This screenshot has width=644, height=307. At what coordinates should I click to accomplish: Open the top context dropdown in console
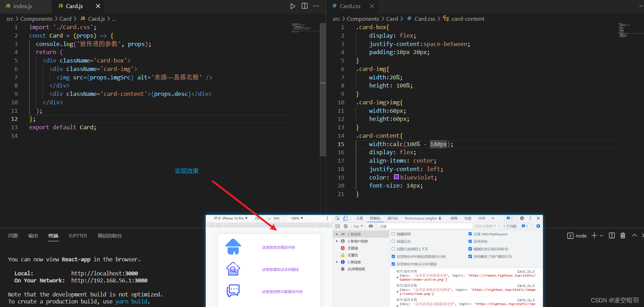click(x=358, y=226)
